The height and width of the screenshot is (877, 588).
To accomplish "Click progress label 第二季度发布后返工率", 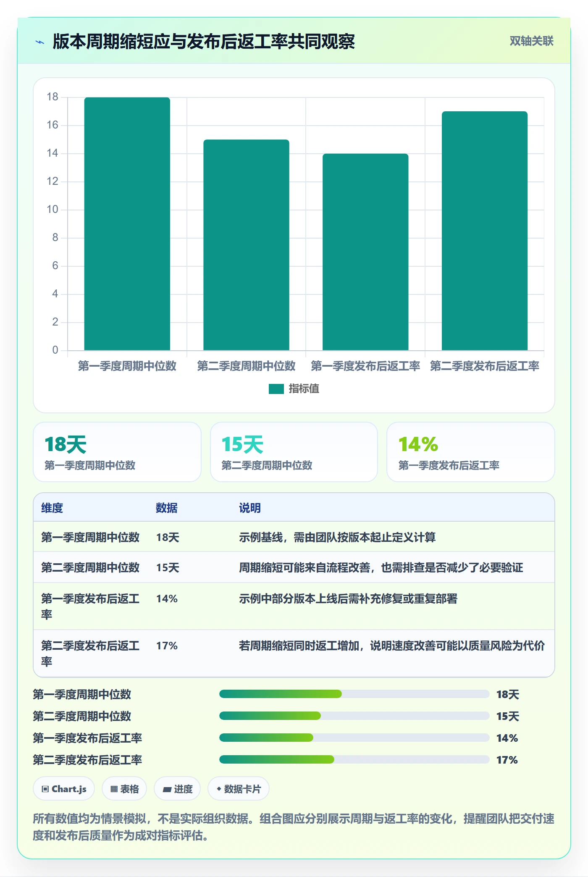I will click(x=87, y=760).
